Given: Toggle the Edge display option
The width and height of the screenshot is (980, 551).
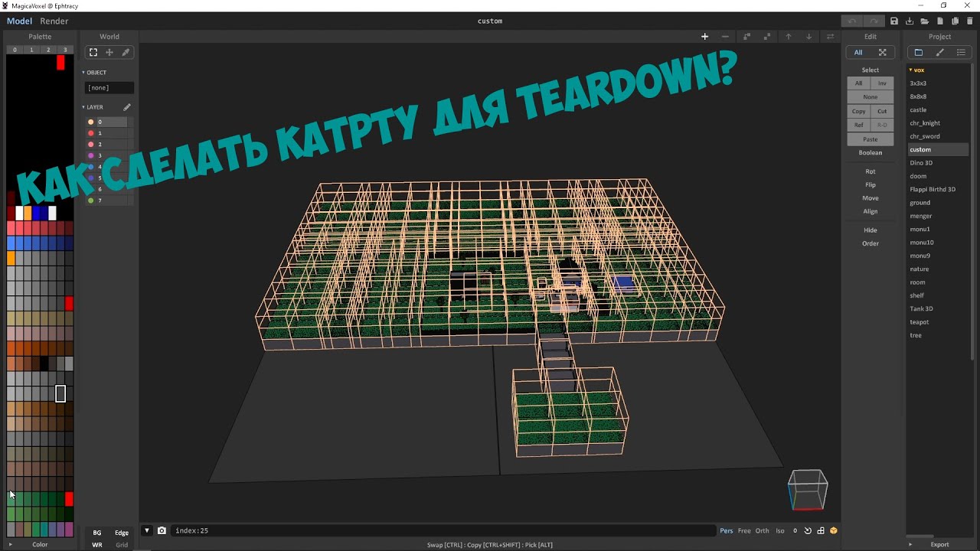Looking at the screenshot, I should 122,533.
